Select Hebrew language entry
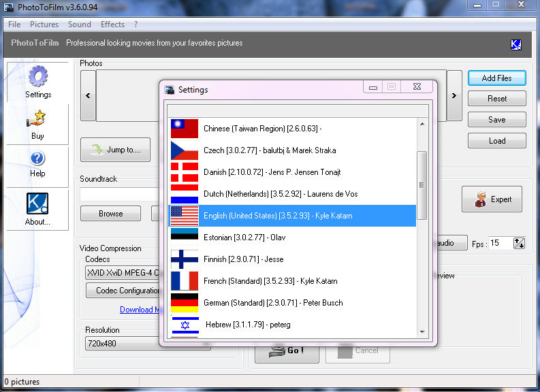540x392 pixels. click(292, 325)
